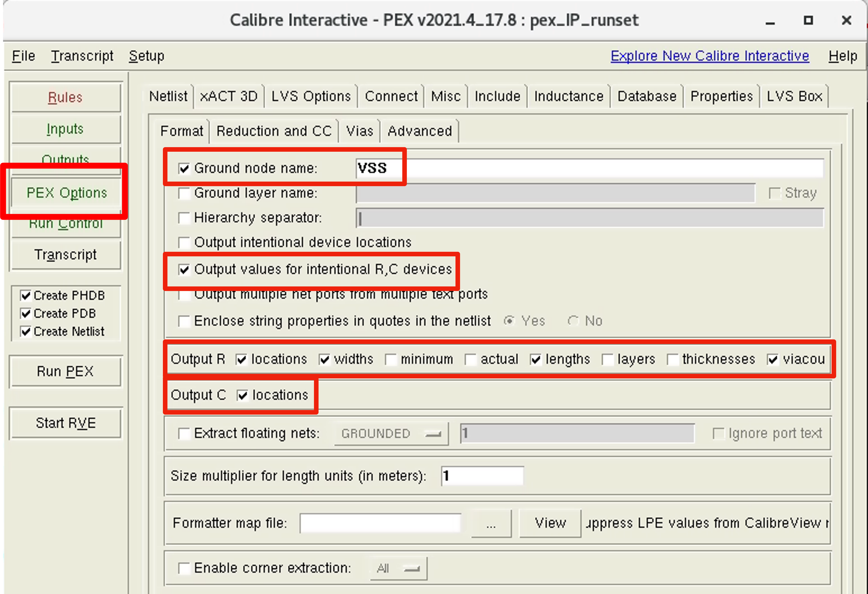Follow the Explore New Calibre Interactive link
Image resolution: width=868 pixels, height=594 pixels.
tap(709, 56)
